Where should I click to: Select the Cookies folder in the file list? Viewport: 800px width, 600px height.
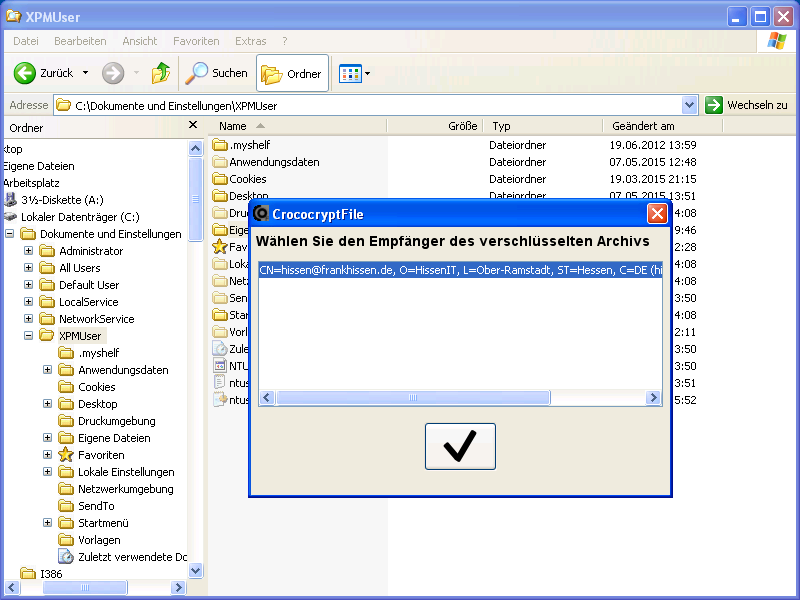point(239,179)
